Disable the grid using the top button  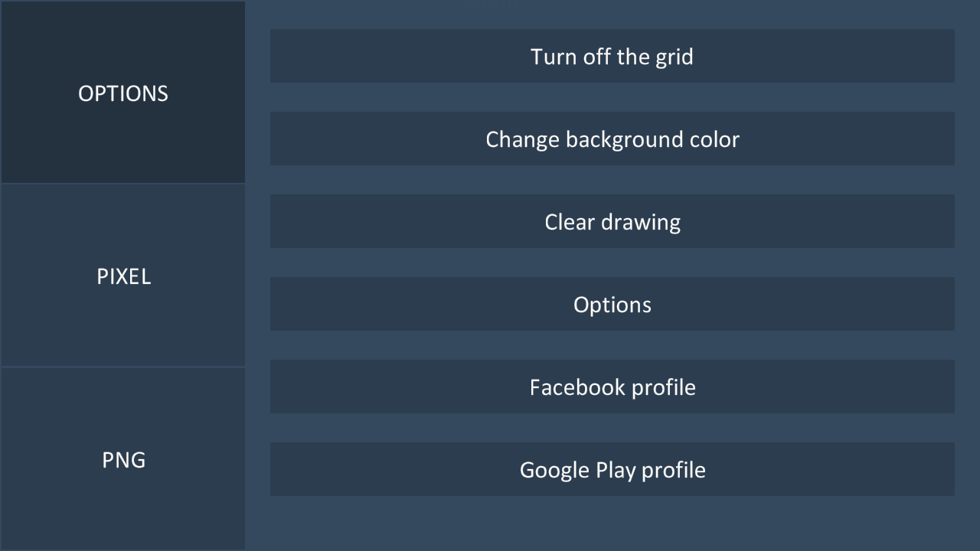coord(612,56)
